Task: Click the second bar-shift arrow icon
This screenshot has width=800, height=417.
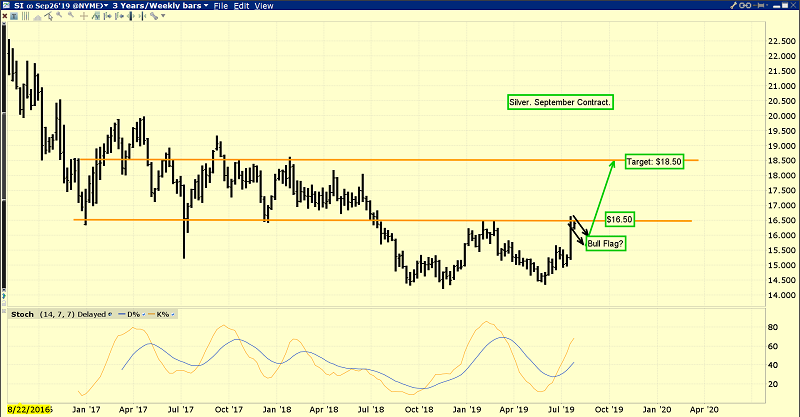Action: pyautogui.click(x=119, y=16)
